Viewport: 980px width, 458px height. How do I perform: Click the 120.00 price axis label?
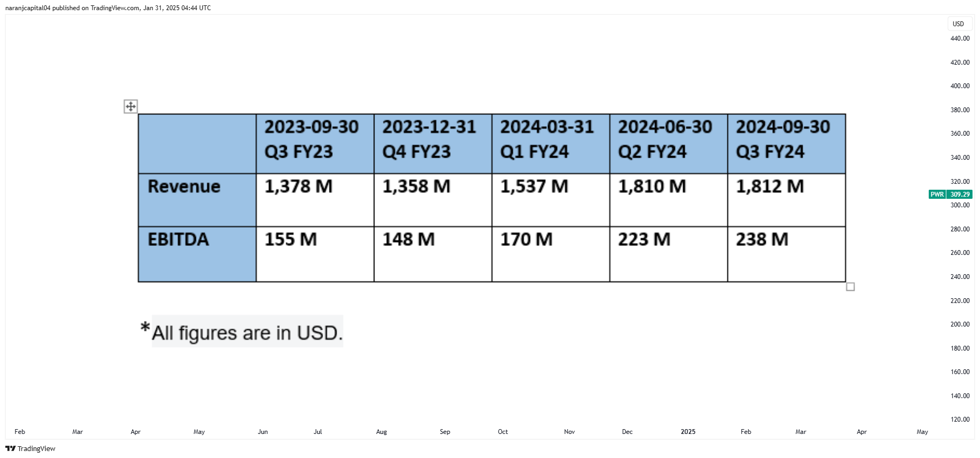(960, 420)
